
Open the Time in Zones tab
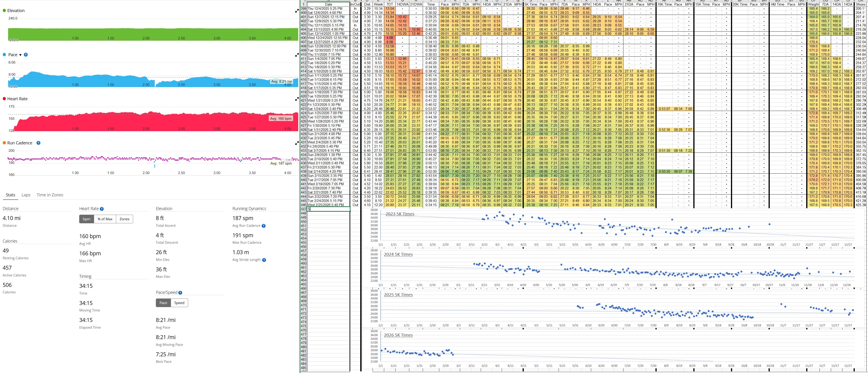click(x=50, y=195)
